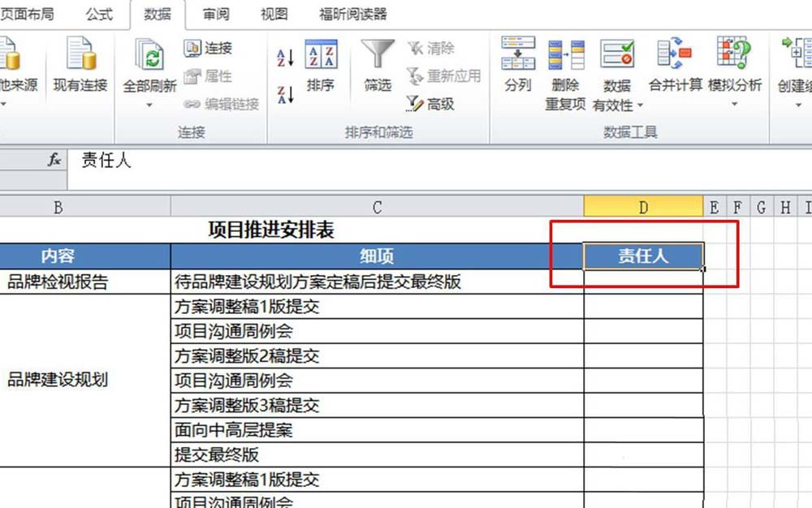
Task: Select the column H header
Action: 785,207
